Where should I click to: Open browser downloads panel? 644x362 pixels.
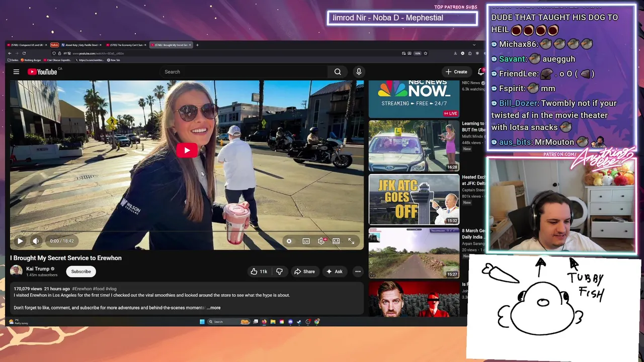click(455, 53)
